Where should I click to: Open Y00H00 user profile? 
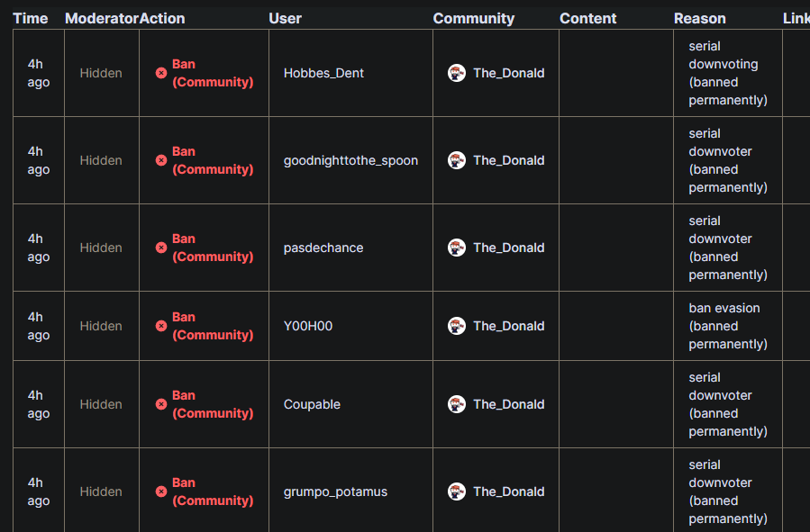pos(307,326)
